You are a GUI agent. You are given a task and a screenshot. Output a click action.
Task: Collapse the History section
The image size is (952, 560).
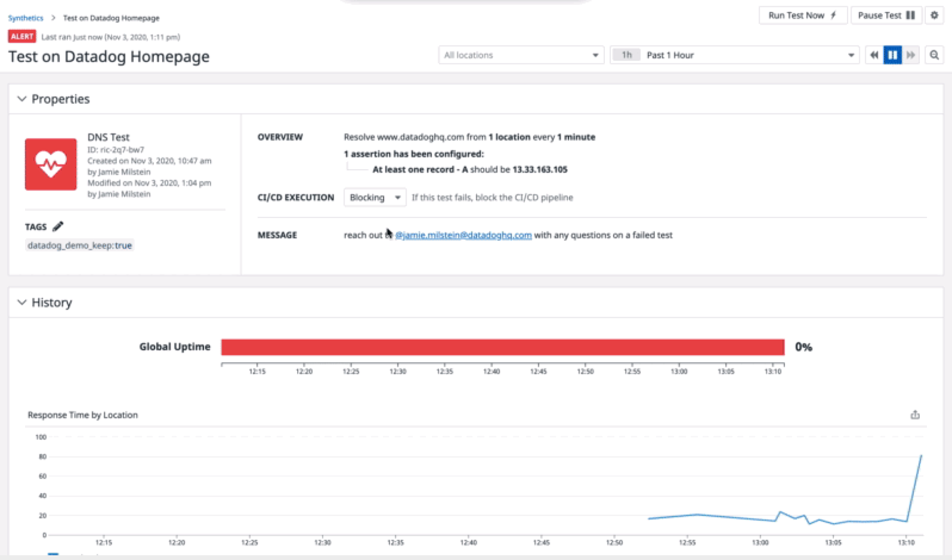tap(22, 302)
